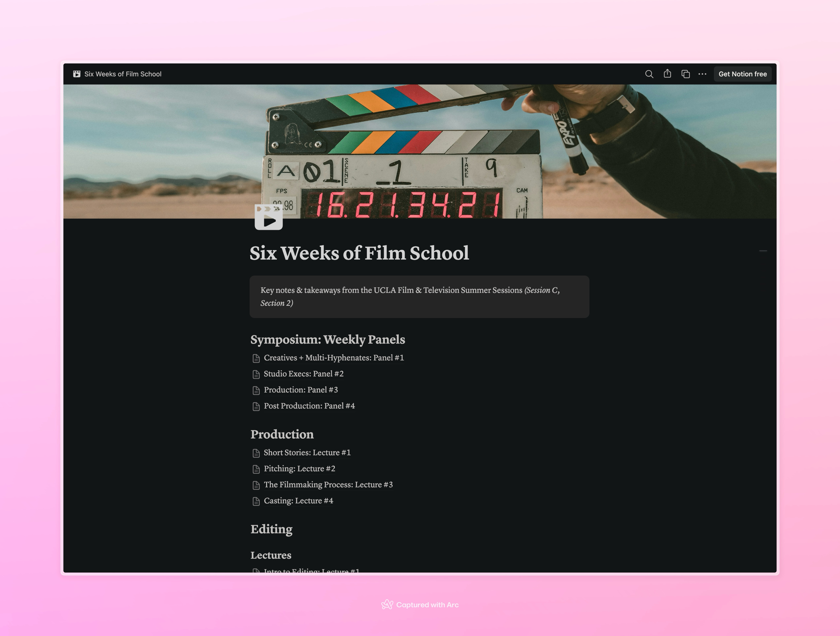Screen dimensions: 840x636
Task: Click the share icon in top bar
Action: pos(667,74)
